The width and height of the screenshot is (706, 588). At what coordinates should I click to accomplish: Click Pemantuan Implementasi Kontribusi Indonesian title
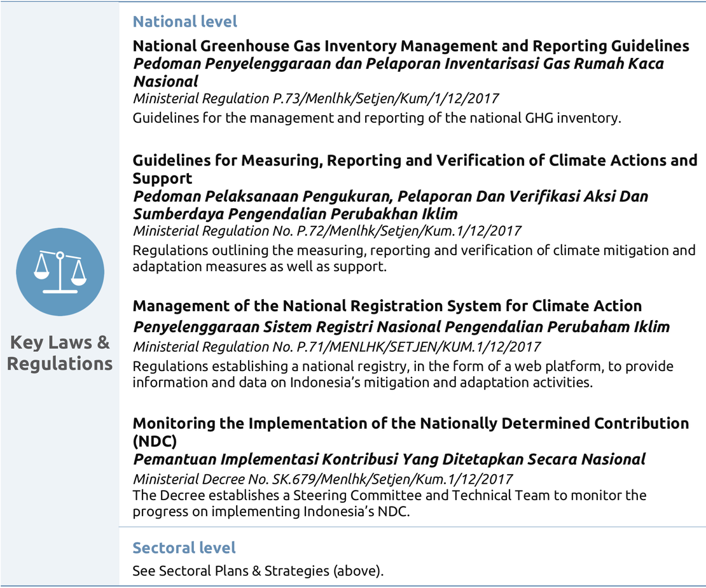(389, 459)
